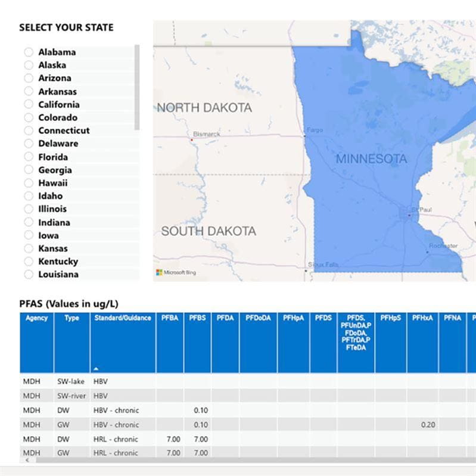This screenshot has height=476, width=476.
Task: Sort table by Agency column header
Action: [36, 318]
